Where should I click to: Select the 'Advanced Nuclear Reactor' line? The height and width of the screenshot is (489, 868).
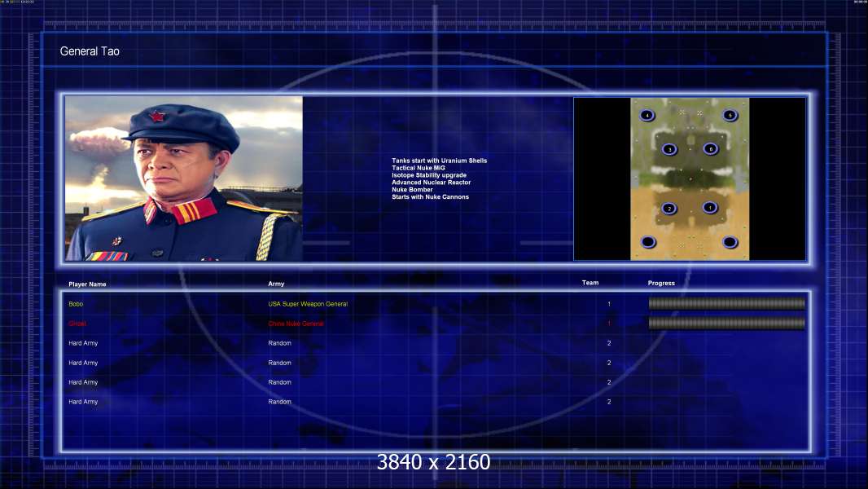(432, 183)
